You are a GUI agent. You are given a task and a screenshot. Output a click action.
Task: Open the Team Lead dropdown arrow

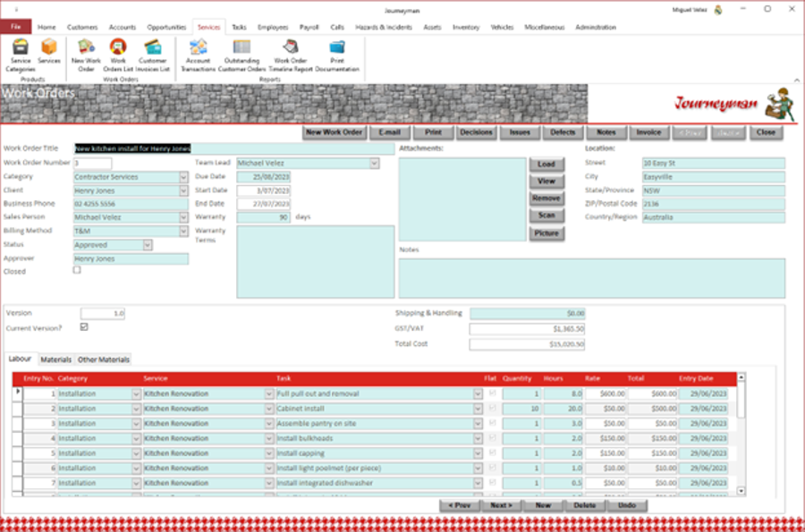[x=374, y=163]
